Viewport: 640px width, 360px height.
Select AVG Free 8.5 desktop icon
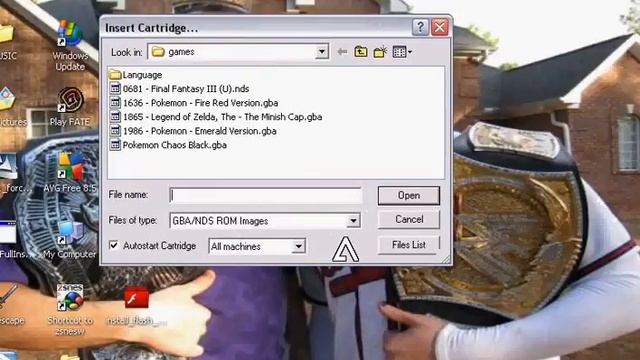pos(70,172)
